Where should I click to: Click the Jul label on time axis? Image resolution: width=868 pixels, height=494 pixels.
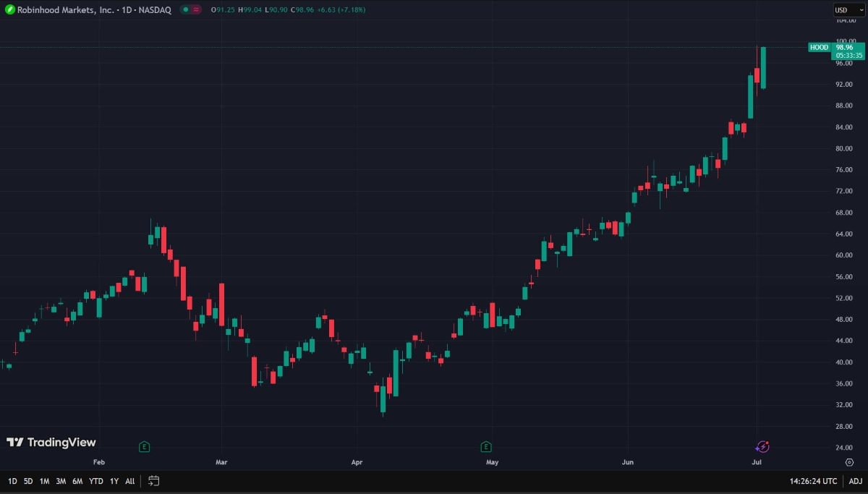coord(757,461)
